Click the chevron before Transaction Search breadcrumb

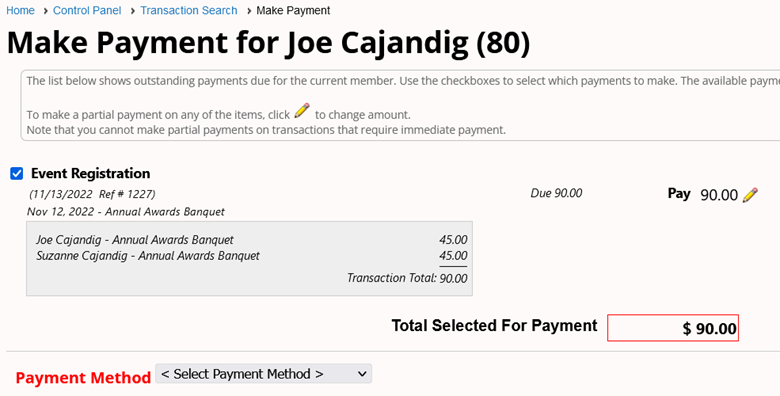[x=132, y=10]
